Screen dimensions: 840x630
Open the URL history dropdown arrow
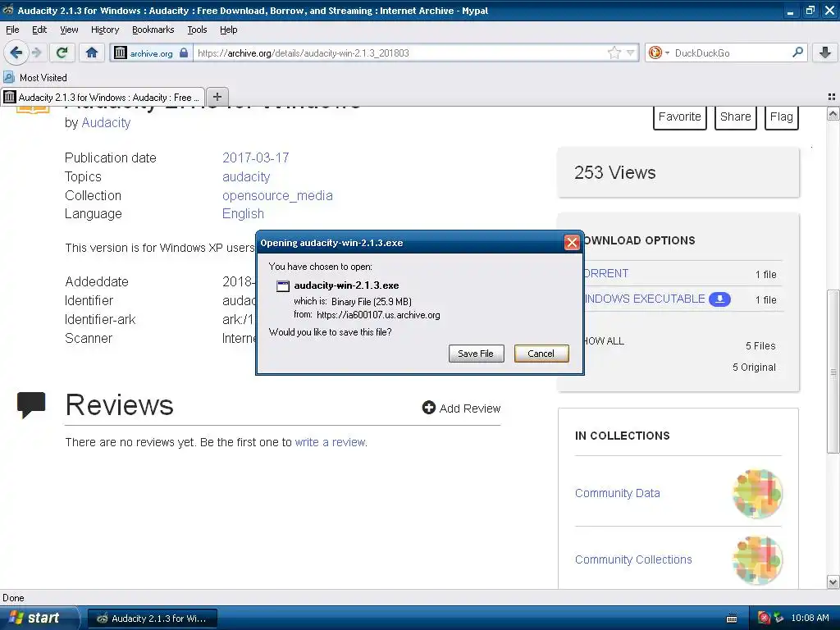(631, 52)
